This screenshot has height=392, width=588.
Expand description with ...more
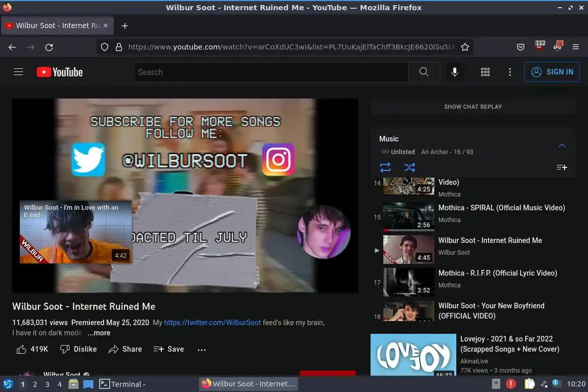pos(99,333)
